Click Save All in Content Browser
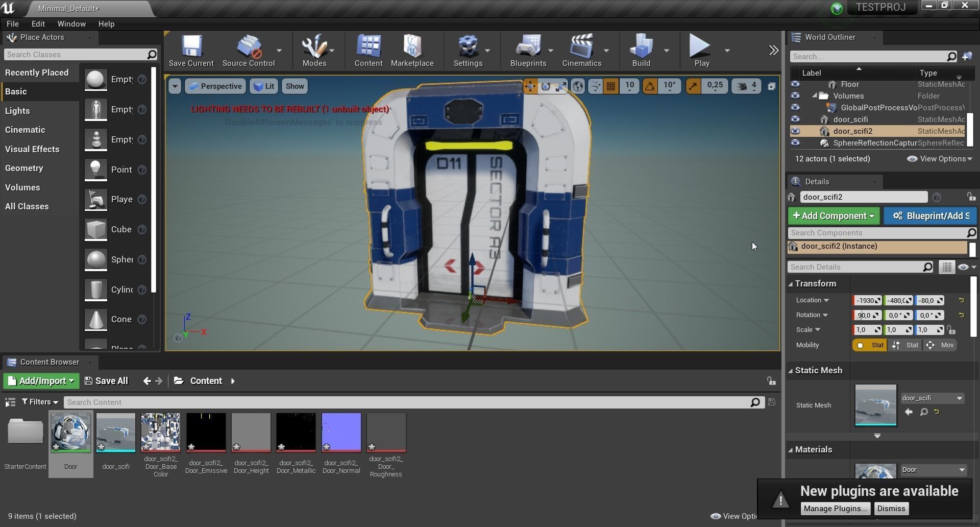Screen dimensions: 980x527 (106, 381)
